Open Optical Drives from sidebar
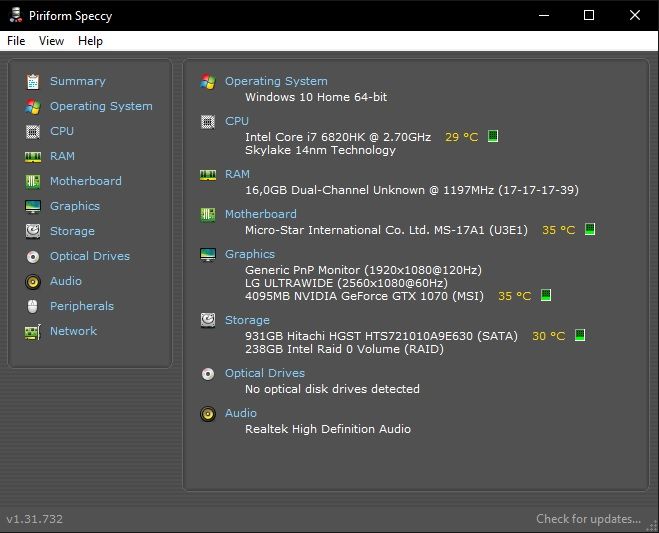This screenshot has height=533, width=659. point(90,256)
